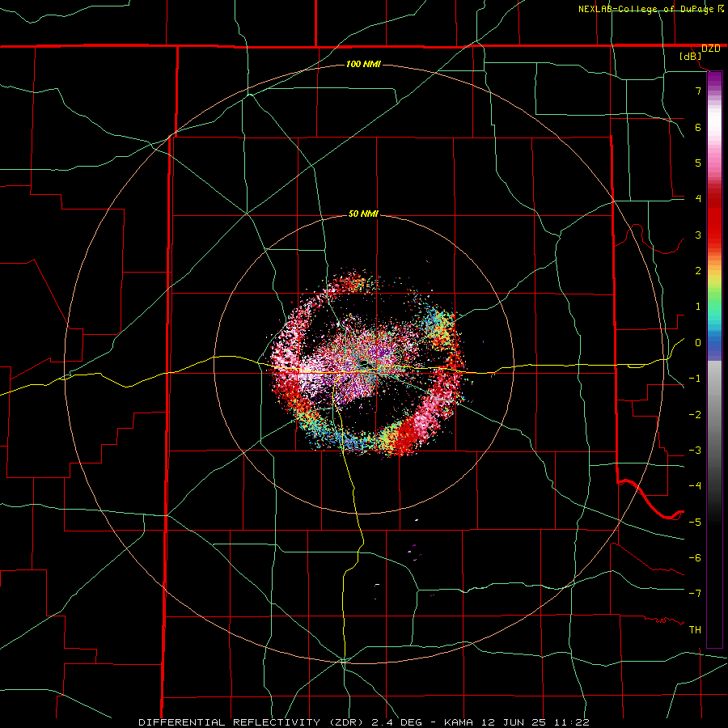Click the value 0 on the color scale

698,343
